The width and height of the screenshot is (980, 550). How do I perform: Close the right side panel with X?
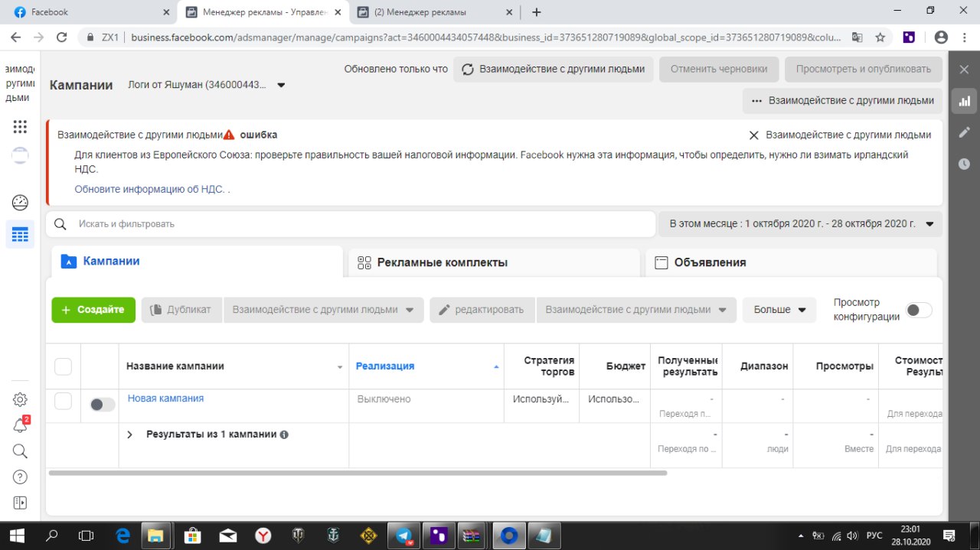click(x=964, y=70)
